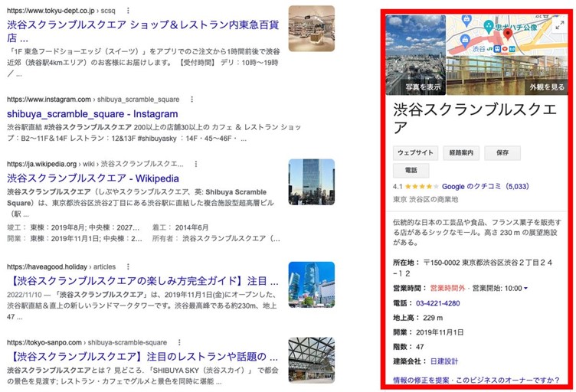Open more options for tokyu-dept.co.jp result
This screenshot has width=576, height=392.
click(128, 11)
